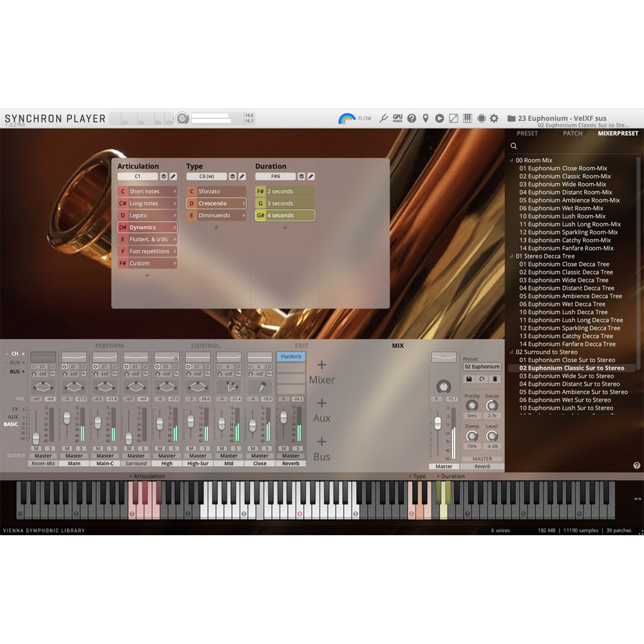
Task: Switch to the EDIT tab
Action: tap(301, 346)
